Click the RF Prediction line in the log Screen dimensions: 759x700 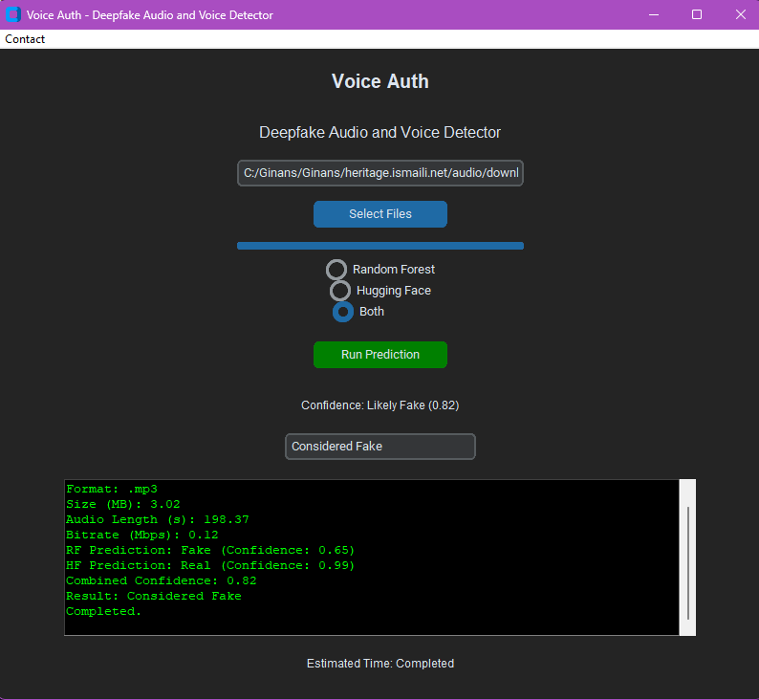click(x=210, y=551)
